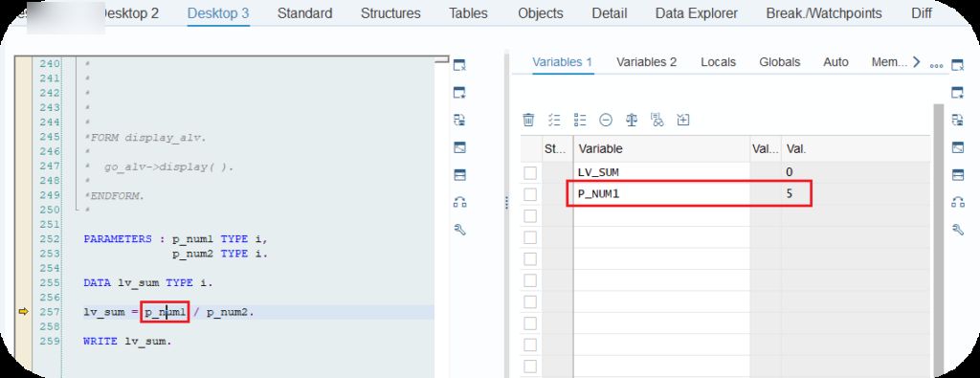Click value 0 in the LV_SUM row
This screenshot has width=980, height=378.
790,172
